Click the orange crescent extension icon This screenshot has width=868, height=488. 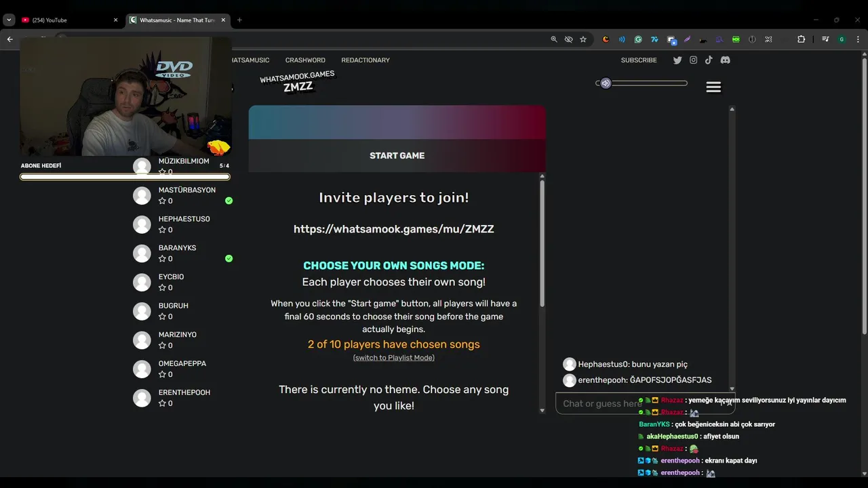pyautogui.click(x=606, y=39)
